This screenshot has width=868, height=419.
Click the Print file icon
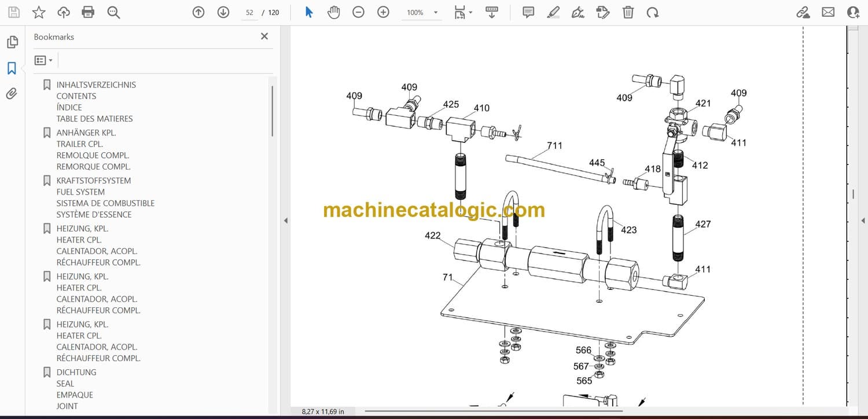[88, 12]
